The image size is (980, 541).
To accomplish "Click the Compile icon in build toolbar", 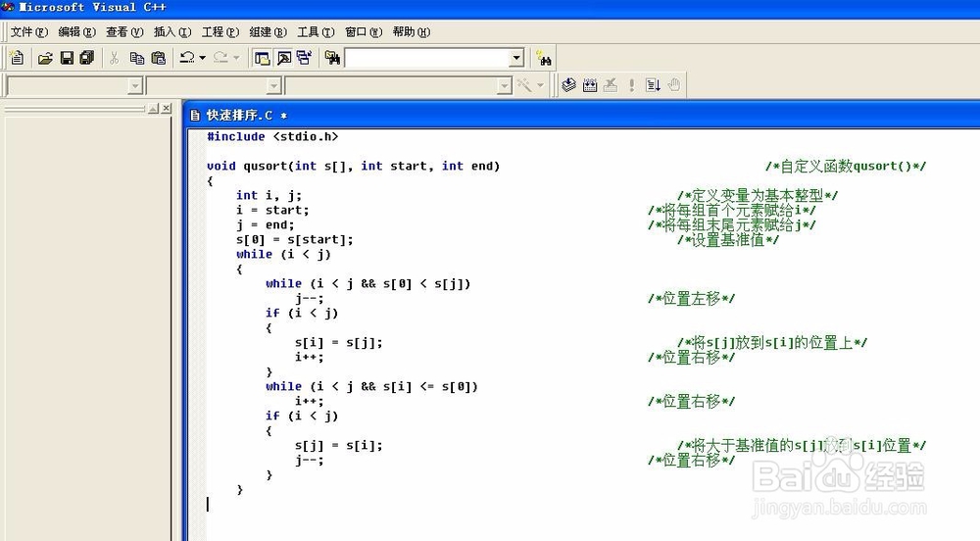I will [x=568, y=85].
